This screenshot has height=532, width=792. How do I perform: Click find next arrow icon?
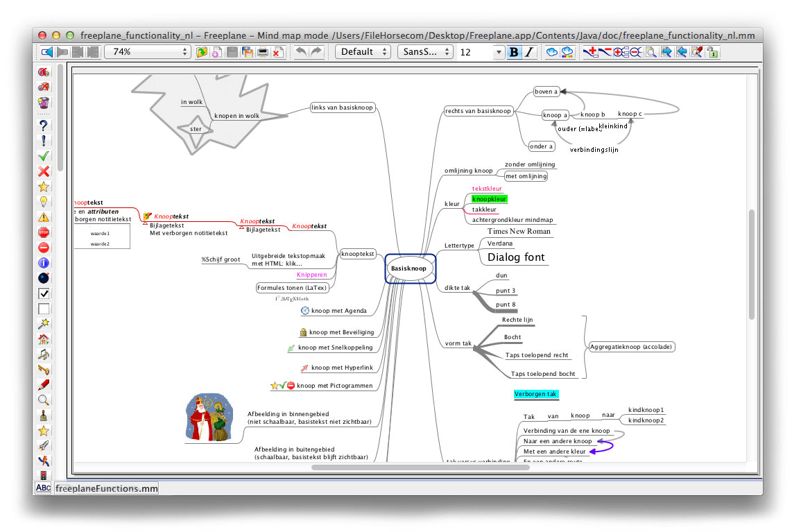click(666, 52)
